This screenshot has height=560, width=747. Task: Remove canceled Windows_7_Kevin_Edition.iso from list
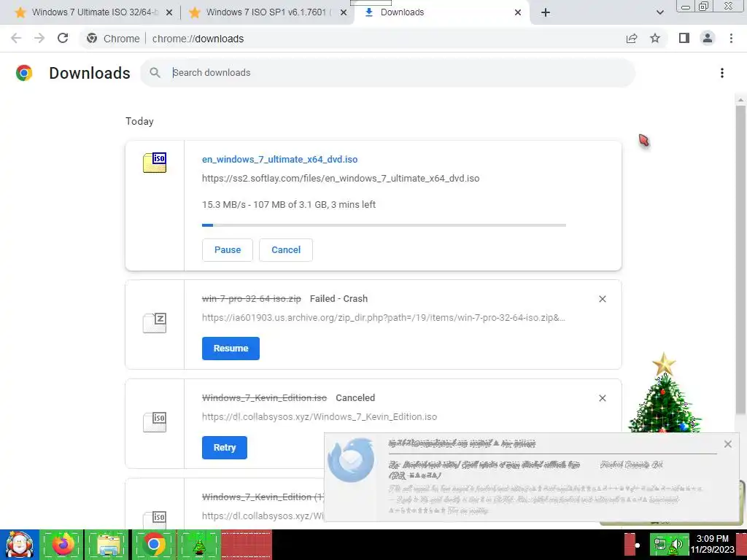click(603, 398)
